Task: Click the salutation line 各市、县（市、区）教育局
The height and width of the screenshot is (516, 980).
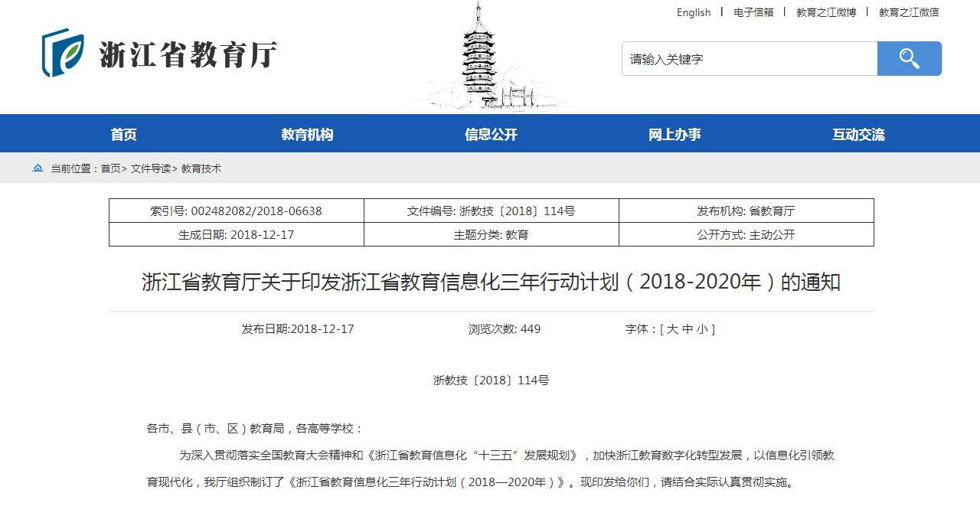Action: tap(255, 429)
